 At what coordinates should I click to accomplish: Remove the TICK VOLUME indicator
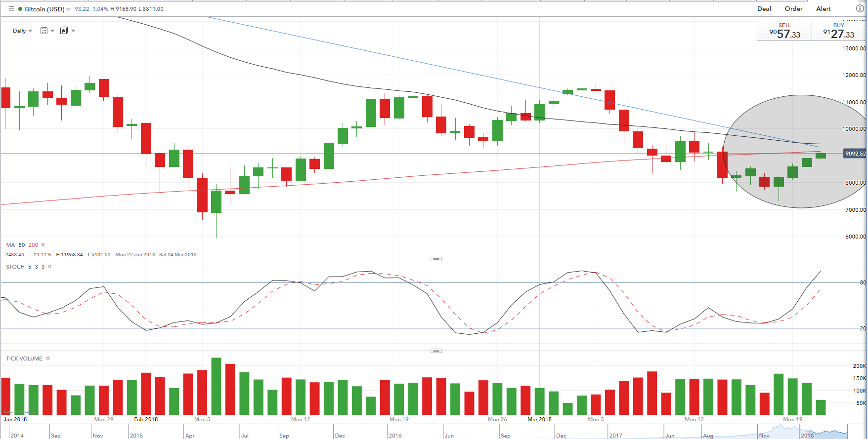tap(48, 359)
